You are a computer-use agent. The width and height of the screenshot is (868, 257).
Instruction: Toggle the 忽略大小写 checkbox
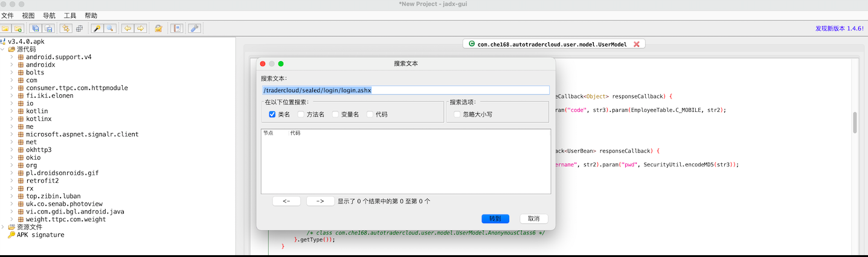[457, 114]
